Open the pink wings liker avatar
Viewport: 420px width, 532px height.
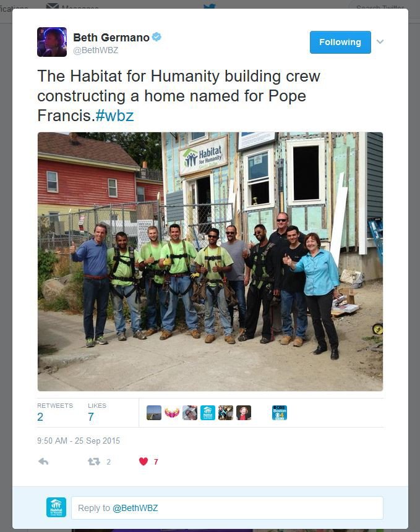coord(172,413)
